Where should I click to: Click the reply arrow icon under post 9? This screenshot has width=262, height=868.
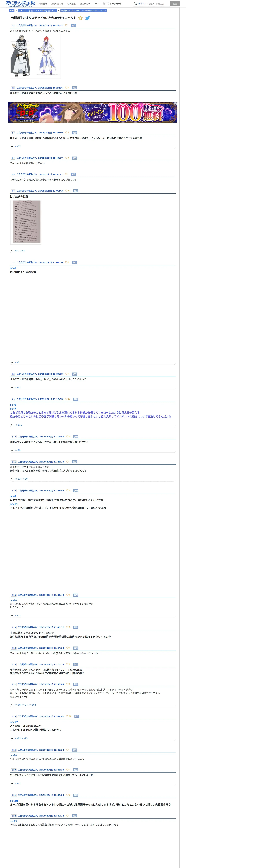tap(12, 425)
